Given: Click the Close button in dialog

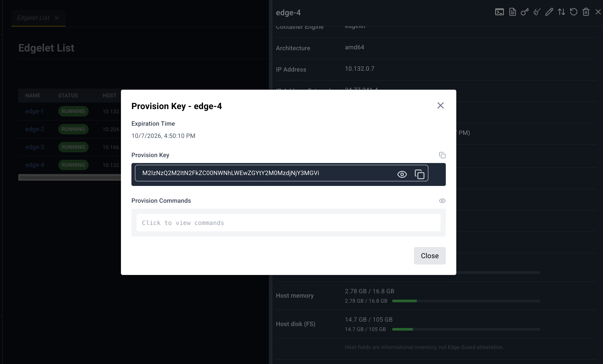Looking at the screenshot, I should click(x=429, y=256).
